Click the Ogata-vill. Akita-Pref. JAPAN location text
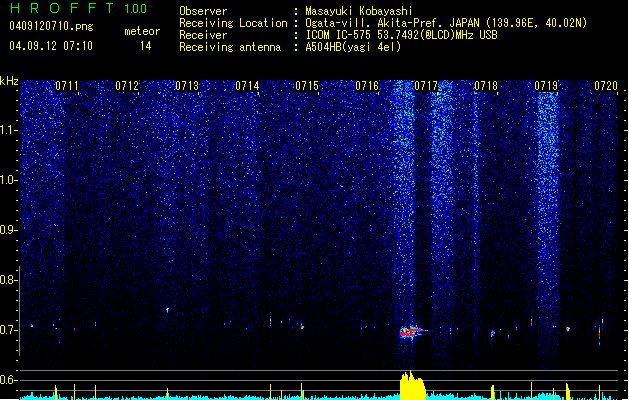This screenshot has width=629, height=400. (446, 23)
